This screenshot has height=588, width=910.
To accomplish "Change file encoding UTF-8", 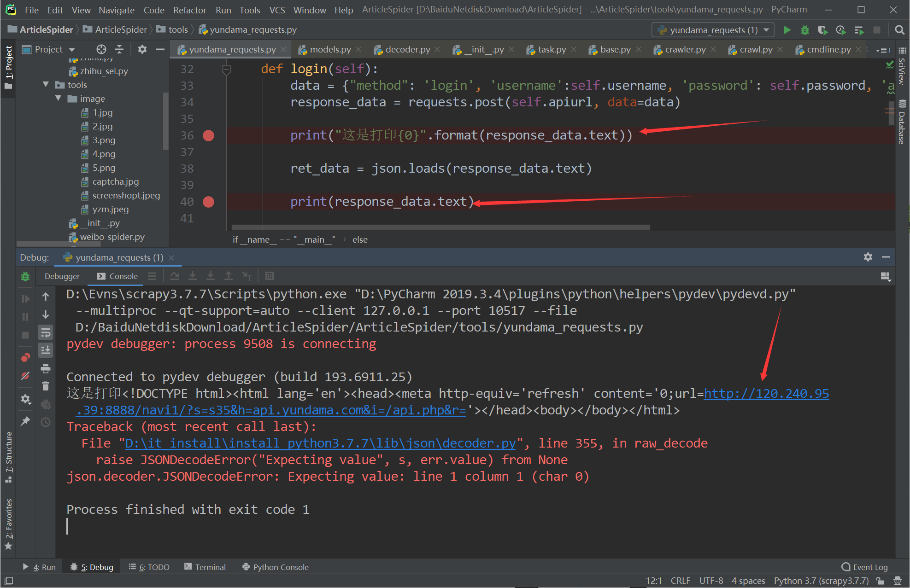I will point(711,581).
